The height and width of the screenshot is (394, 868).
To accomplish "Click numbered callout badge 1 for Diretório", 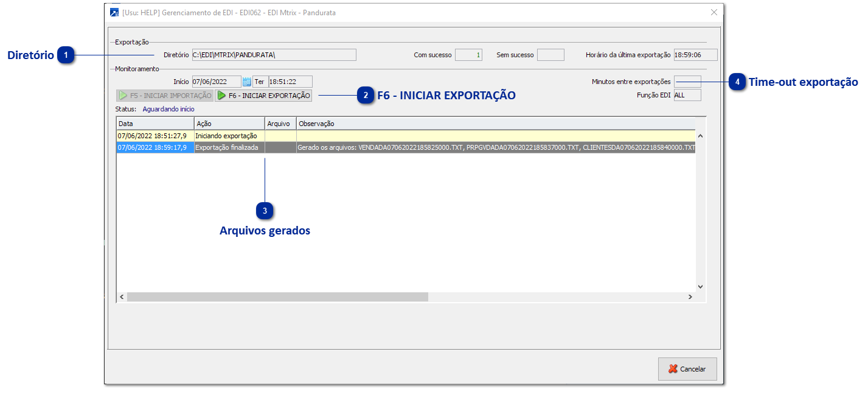I will pos(66,55).
